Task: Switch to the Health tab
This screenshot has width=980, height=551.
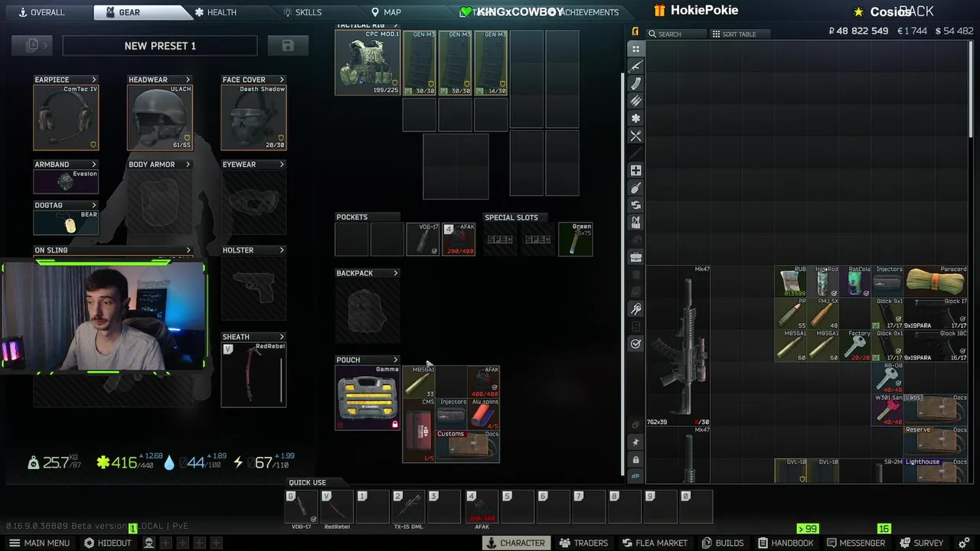Action: point(216,12)
